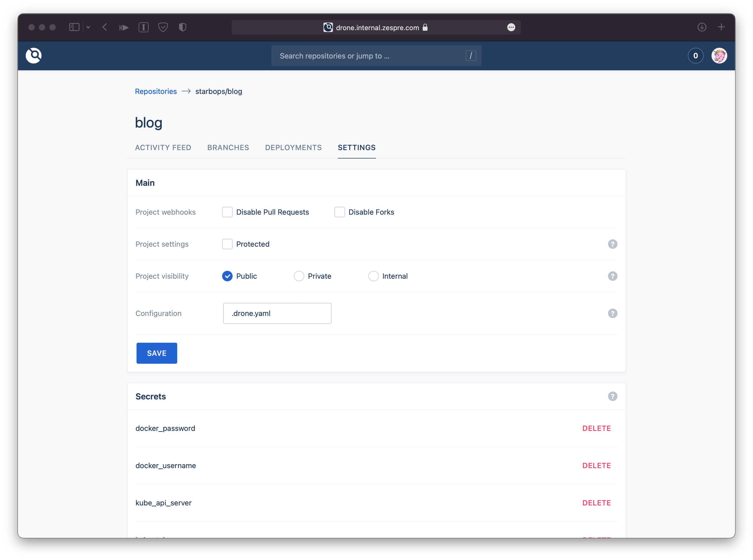The height and width of the screenshot is (560, 753).
Task: Toggle the browser sidebar icon
Action: pos(74,27)
